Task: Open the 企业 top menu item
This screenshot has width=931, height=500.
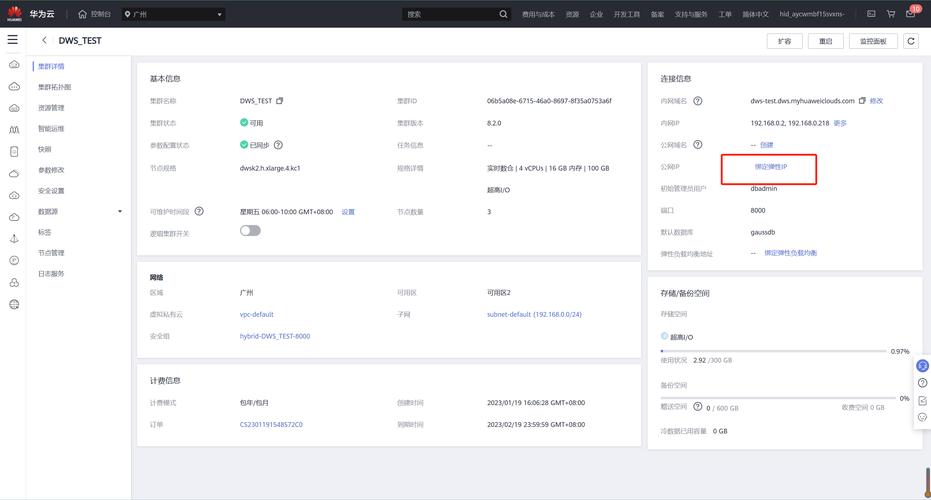Action: [x=596, y=14]
